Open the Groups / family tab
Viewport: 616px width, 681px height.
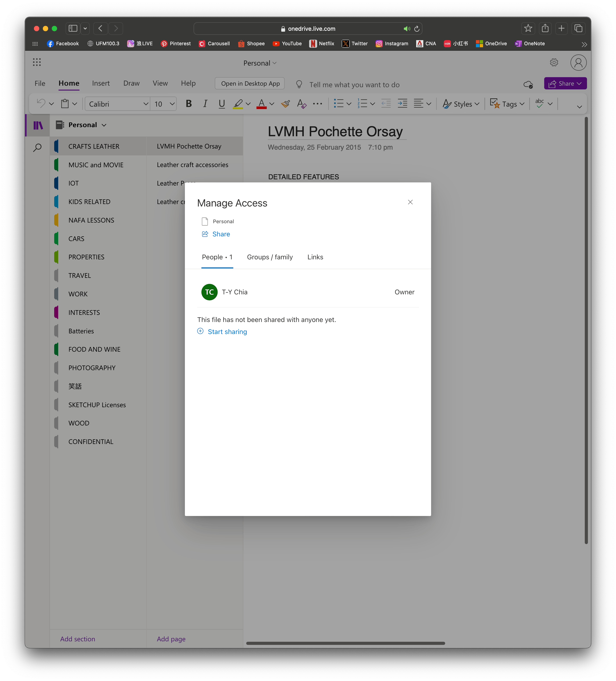(270, 257)
